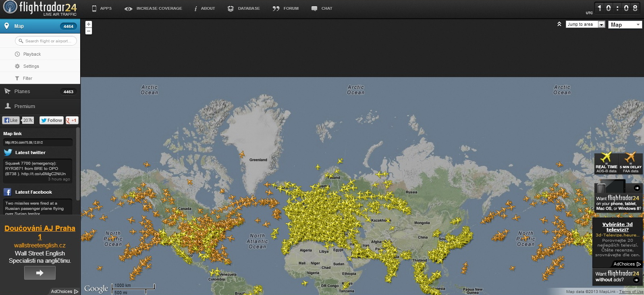Open Terms of Use link
The width and height of the screenshot is (644, 295).
[x=631, y=292]
